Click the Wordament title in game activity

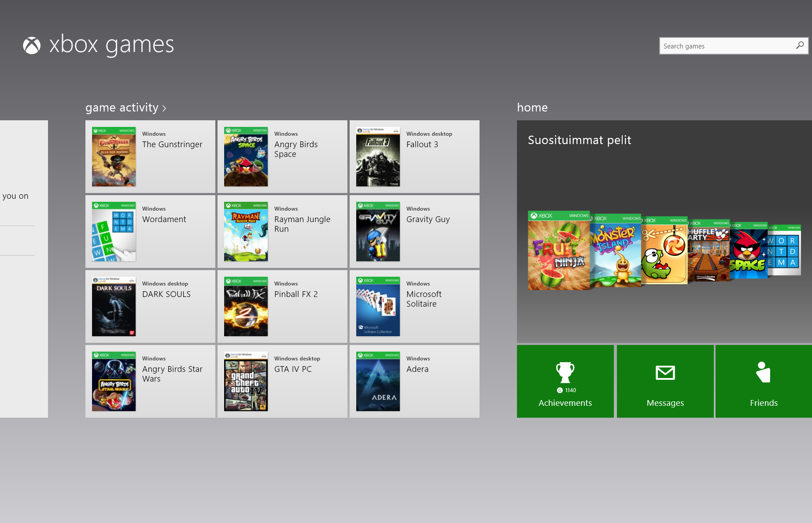(x=164, y=219)
